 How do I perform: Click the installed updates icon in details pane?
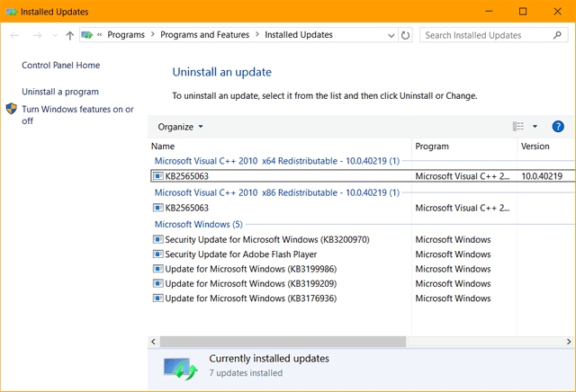[180, 369]
